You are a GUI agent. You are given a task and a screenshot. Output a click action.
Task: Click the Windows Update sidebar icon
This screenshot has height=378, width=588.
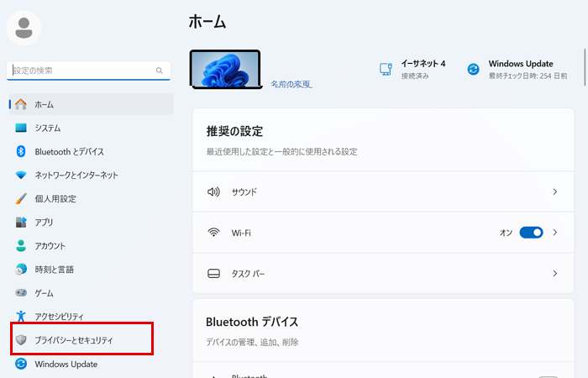(21, 364)
